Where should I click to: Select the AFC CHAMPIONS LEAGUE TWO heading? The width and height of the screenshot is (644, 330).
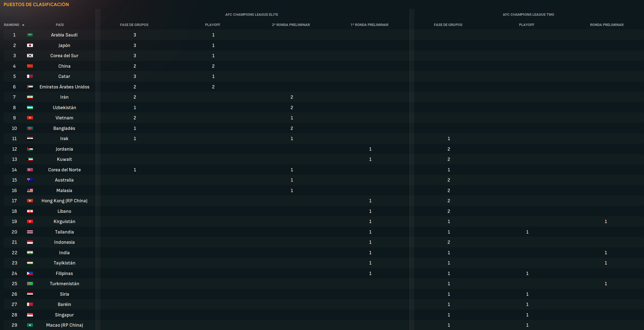528,15
